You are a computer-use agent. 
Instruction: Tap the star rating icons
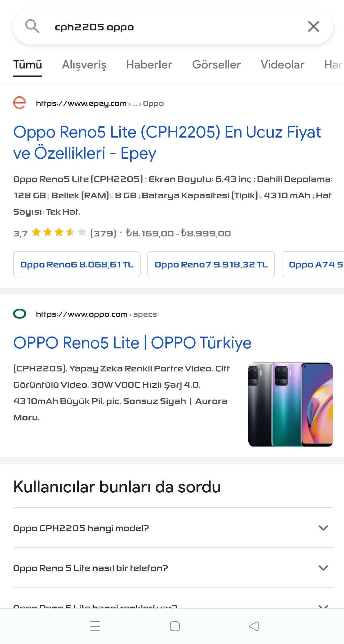tap(59, 232)
